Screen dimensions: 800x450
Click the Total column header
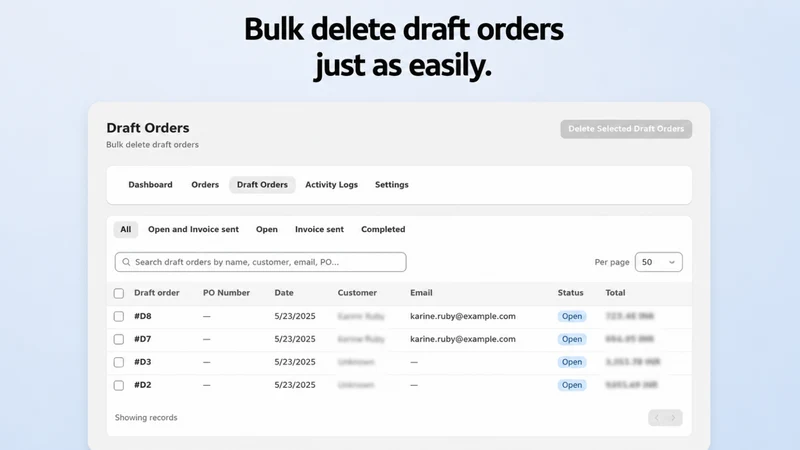click(615, 293)
